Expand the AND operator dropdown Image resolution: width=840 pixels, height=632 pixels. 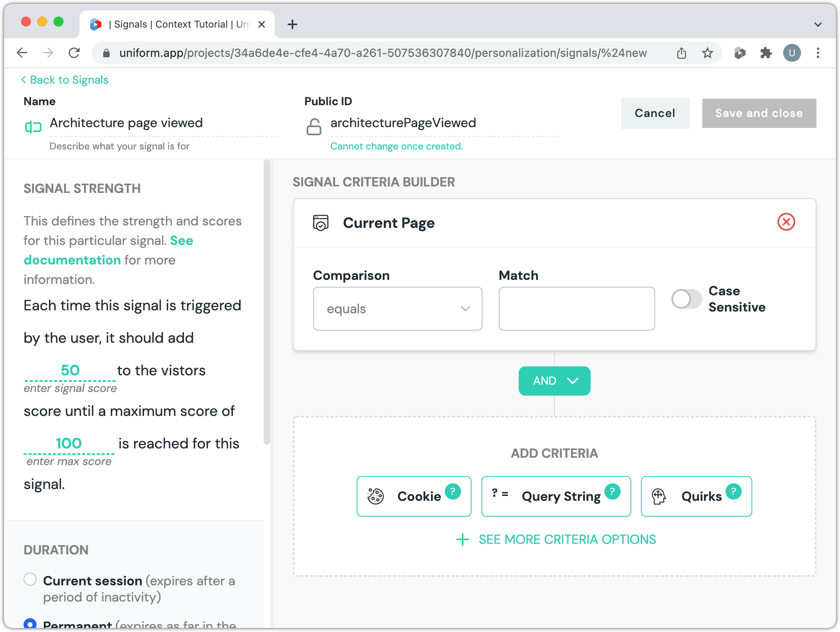click(x=554, y=381)
